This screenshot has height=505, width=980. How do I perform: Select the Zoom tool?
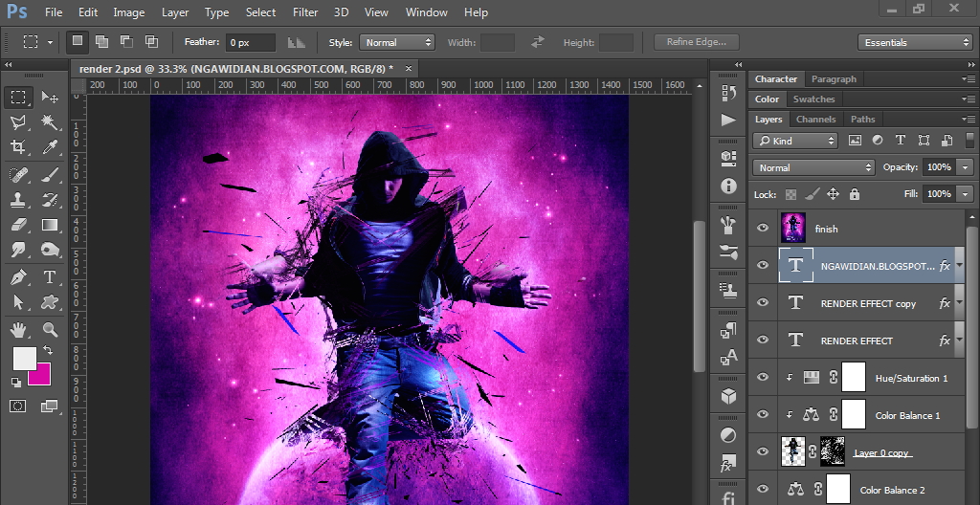[x=50, y=329]
